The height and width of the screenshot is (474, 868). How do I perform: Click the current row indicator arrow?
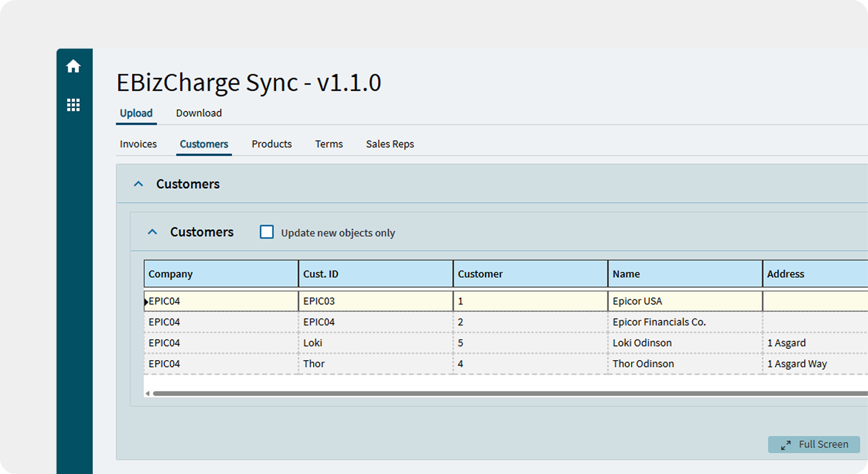(x=146, y=301)
